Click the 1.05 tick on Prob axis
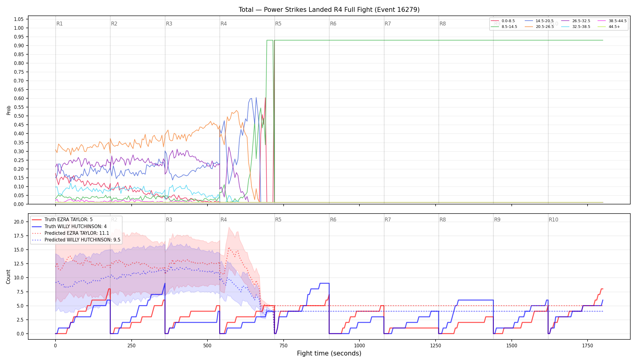Image resolution: width=637 pixels, height=364 pixels. [19, 19]
